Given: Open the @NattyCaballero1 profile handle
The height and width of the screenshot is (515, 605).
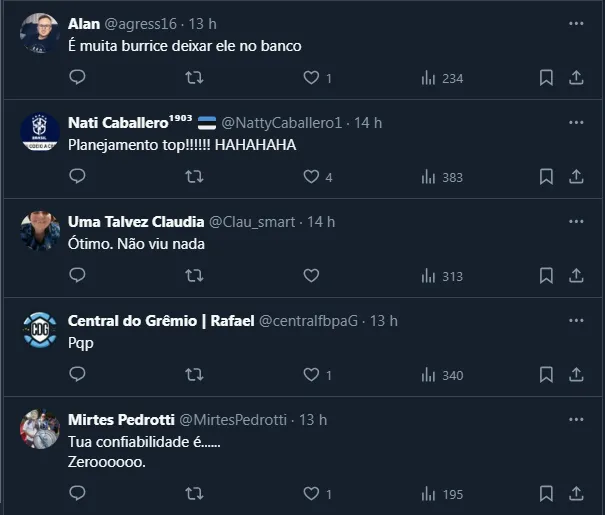Looking at the screenshot, I should (x=282, y=122).
